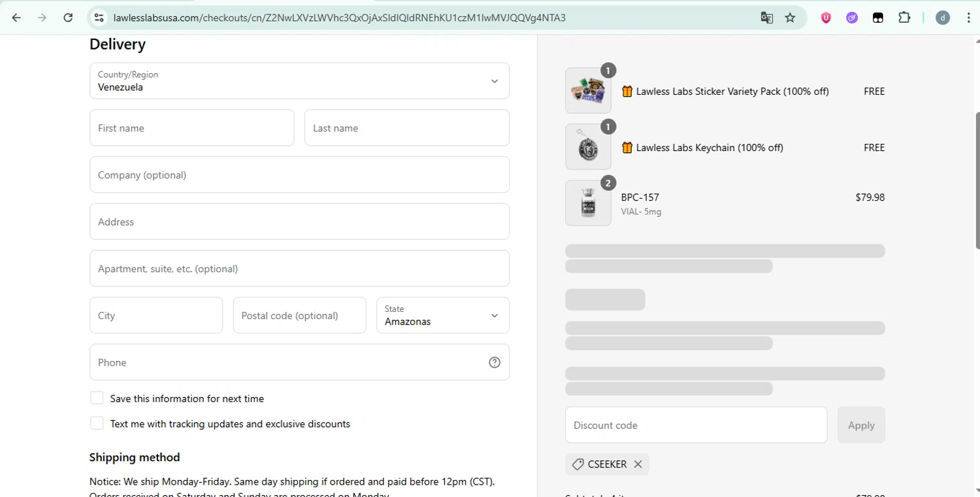Focus the Address field
980x497 pixels.
[299, 222]
